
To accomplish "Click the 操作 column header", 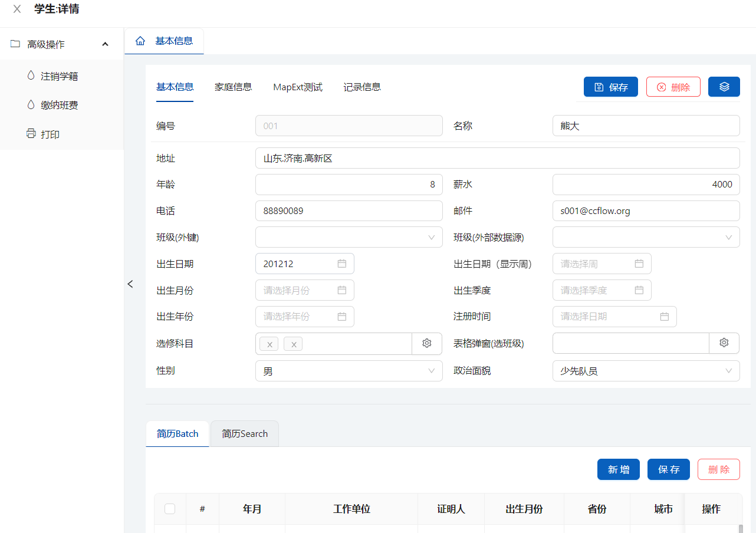I will coord(711,509).
